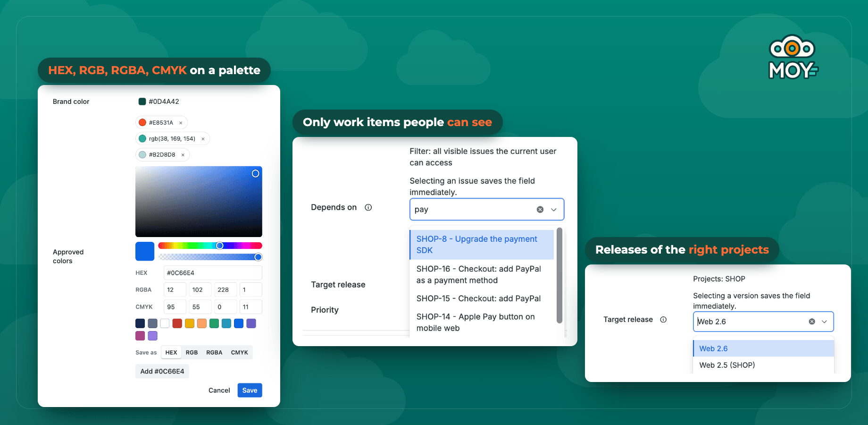
Task: Pick the white preset swatch
Action: pos(165,323)
